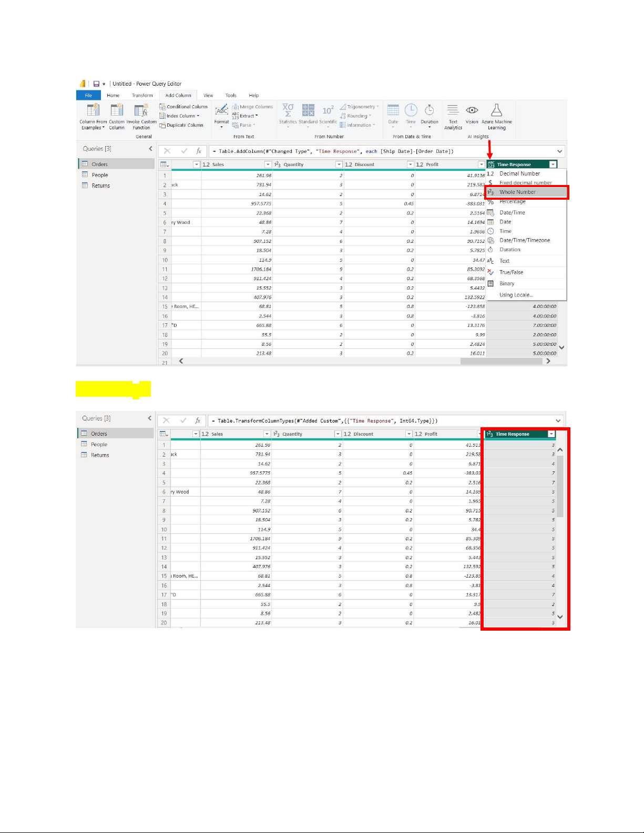644x833 pixels.
Task: Click the Vision eye icon
Action: pyautogui.click(x=472, y=111)
